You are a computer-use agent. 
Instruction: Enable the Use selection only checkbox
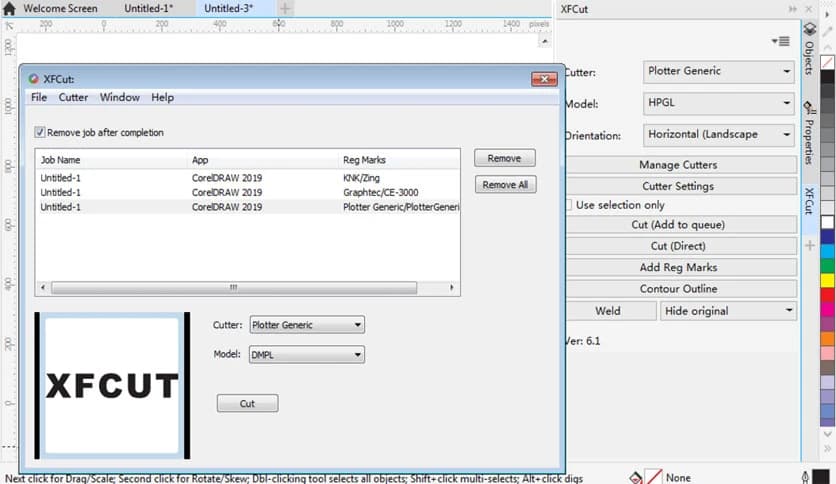pyautogui.click(x=567, y=205)
